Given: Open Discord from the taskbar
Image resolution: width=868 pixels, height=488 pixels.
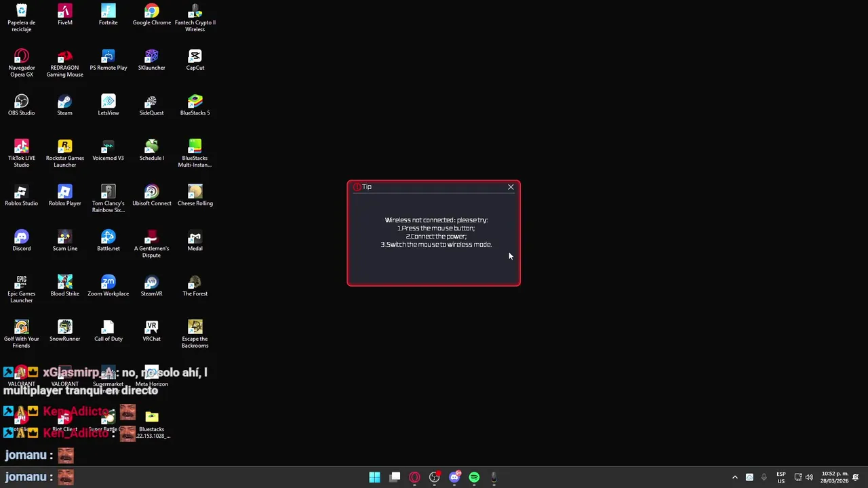Looking at the screenshot, I should [x=454, y=477].
